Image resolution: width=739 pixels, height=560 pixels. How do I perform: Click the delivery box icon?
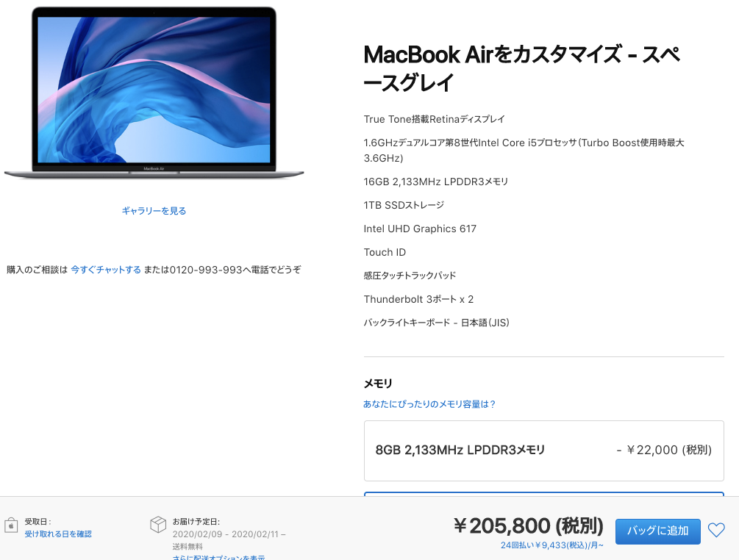pyautogui.click(x=158, y=524)
